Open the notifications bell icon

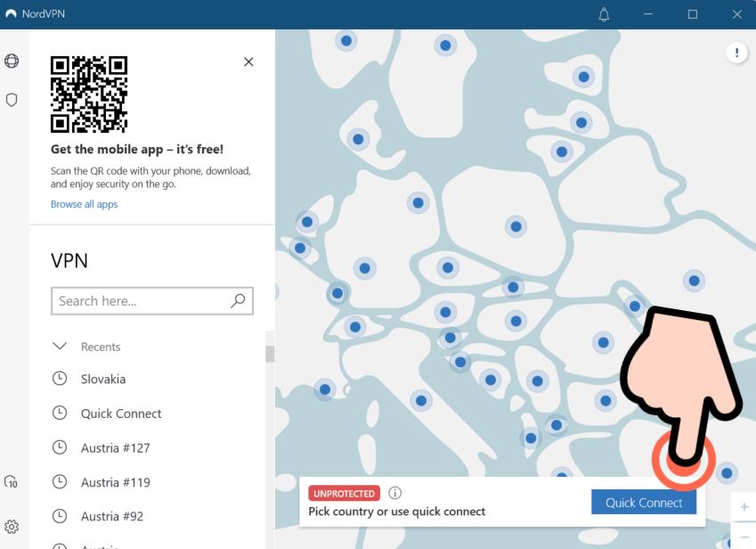tap(604, 14)
